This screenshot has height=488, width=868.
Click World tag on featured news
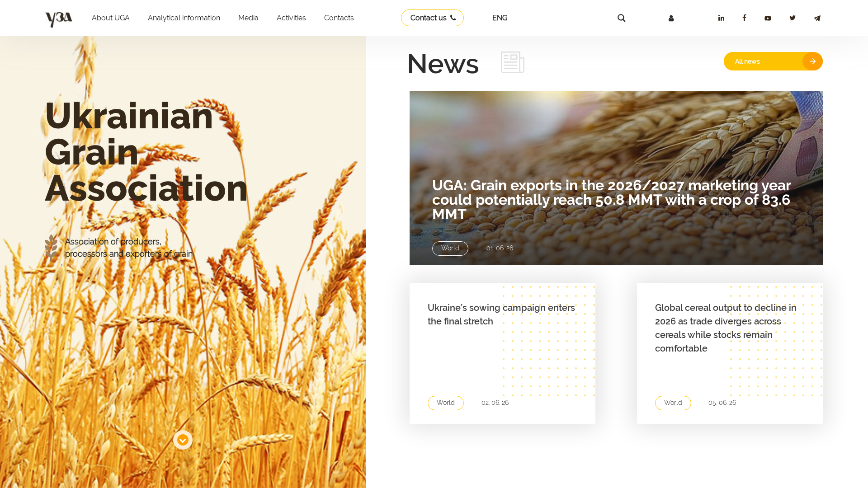(x=450, y=249)
